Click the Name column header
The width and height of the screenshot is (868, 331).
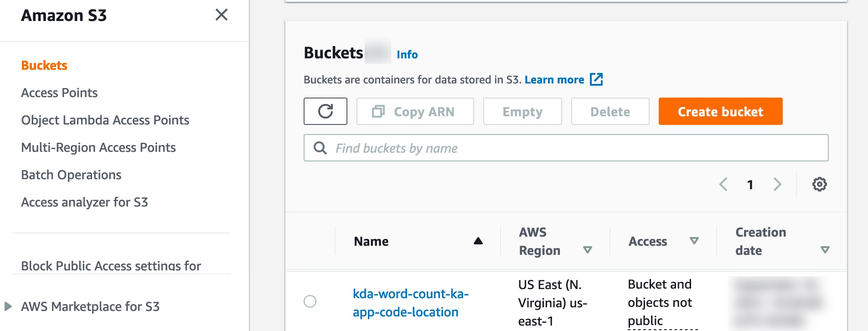pos(371,241)
